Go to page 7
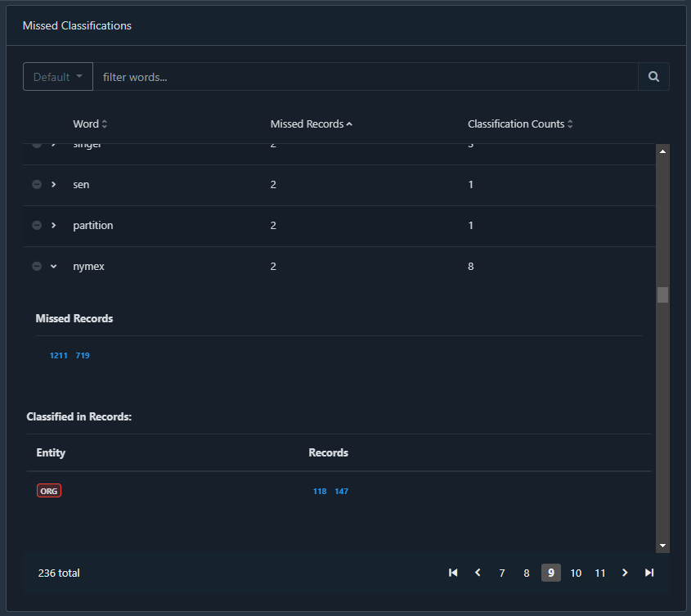Viewport: 691px width, 616px height. [x=502, y=573]
